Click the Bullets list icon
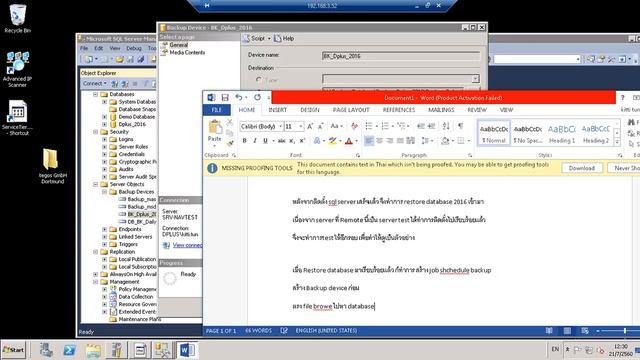This screenshot has height=360, width=640. (369, 126)
